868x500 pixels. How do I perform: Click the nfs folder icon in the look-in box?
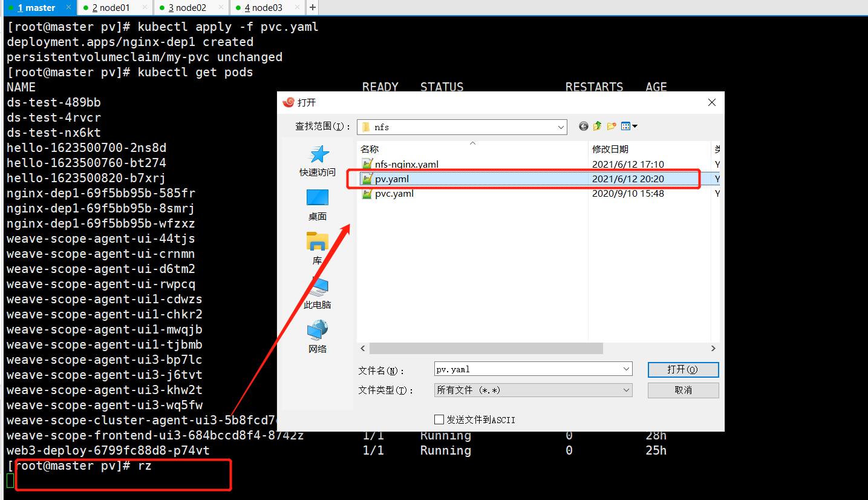point(366,127)
